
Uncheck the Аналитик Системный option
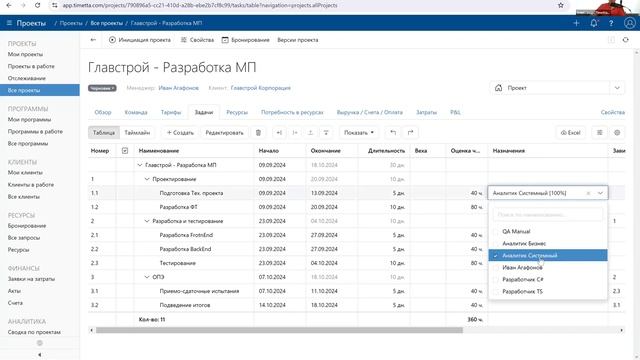[x=496, y=256]
